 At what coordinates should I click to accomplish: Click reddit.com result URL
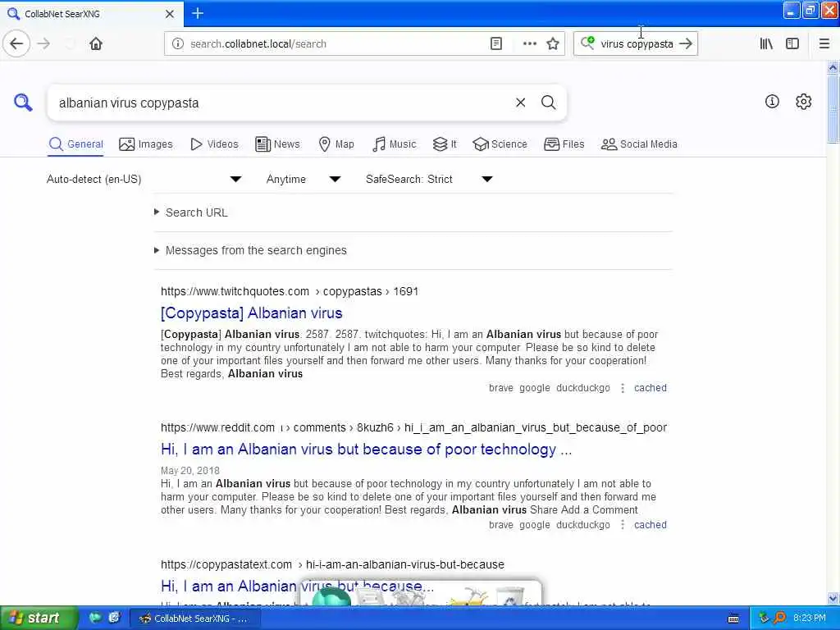point(413,427)
